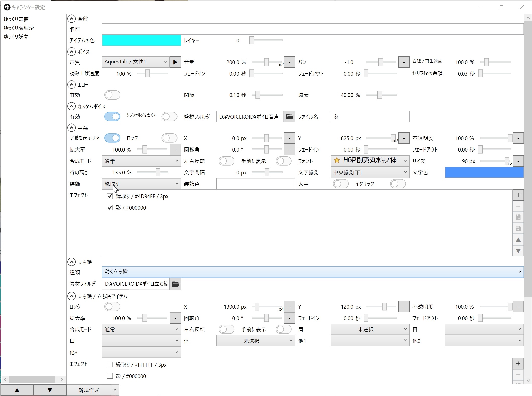Select ゆっくり霊夢 in the character list
This screenshot has width=532, height=396.
point(16,19)
